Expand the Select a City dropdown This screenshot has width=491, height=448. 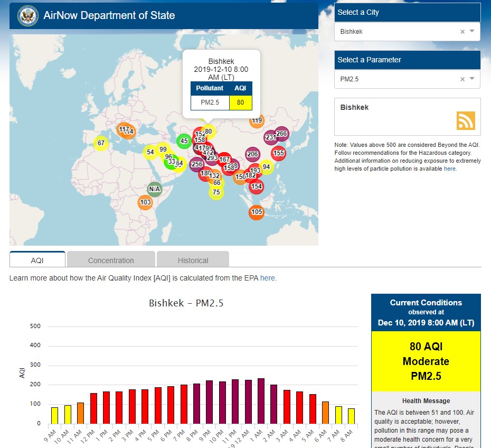click(472, 32)
